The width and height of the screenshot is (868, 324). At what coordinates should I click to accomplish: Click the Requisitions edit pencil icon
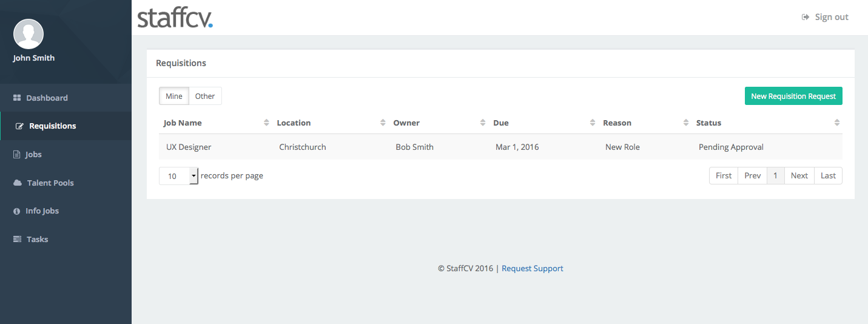click(x=19, y=126)
